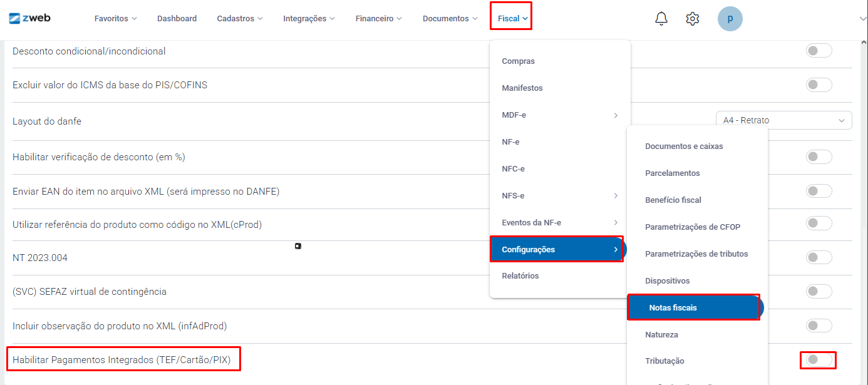Viewport: 868px width, 385px height.
Task: Choose Compras from the Fiscal menu
Action: (518, 61)
